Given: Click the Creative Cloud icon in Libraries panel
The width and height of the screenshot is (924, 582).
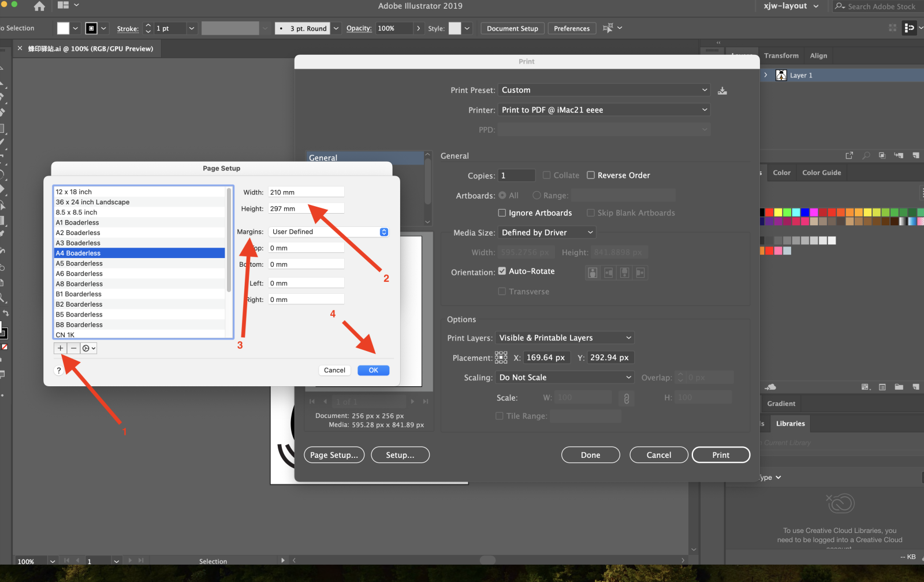Looking at the screenshot, I should click(x=840, y=503).
